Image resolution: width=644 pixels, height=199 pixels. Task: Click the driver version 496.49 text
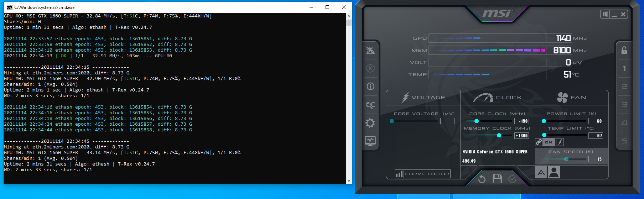click(469, 161)
